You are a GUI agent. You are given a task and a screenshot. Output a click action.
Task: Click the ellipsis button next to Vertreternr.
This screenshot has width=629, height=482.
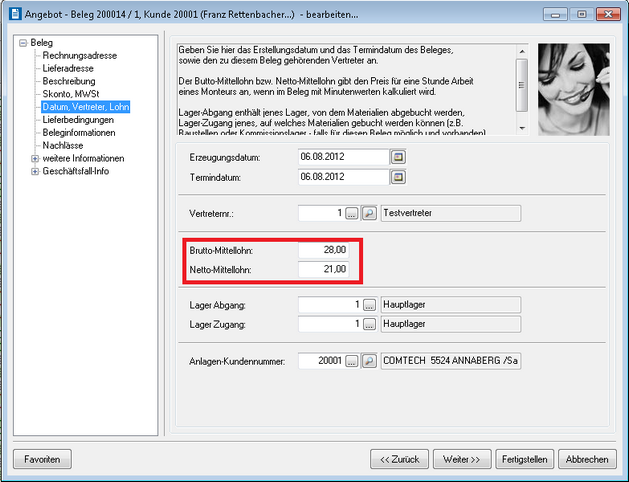tap(352, 213)
